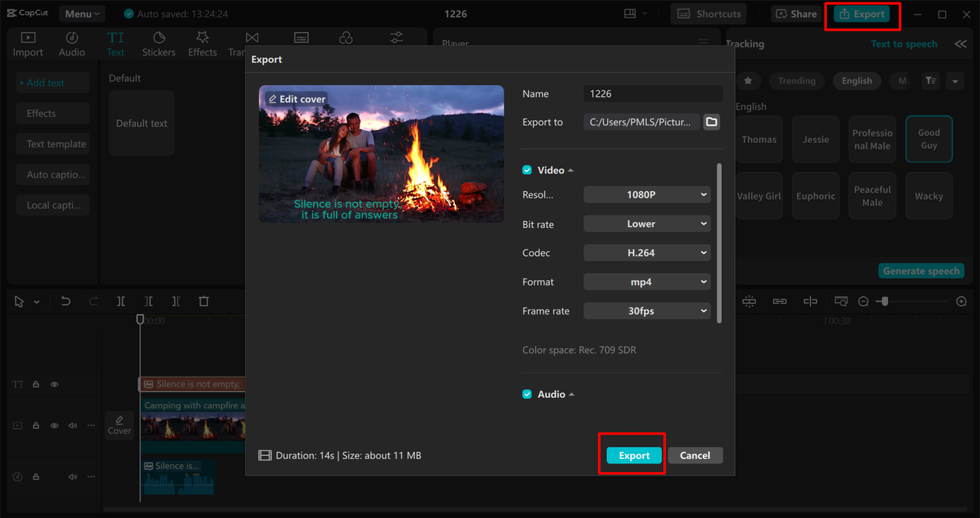Uncheck the Video checkbox in Export dialog
This screenshot has height=518, width=980.
pyautogui.click(x=527, y=170)
